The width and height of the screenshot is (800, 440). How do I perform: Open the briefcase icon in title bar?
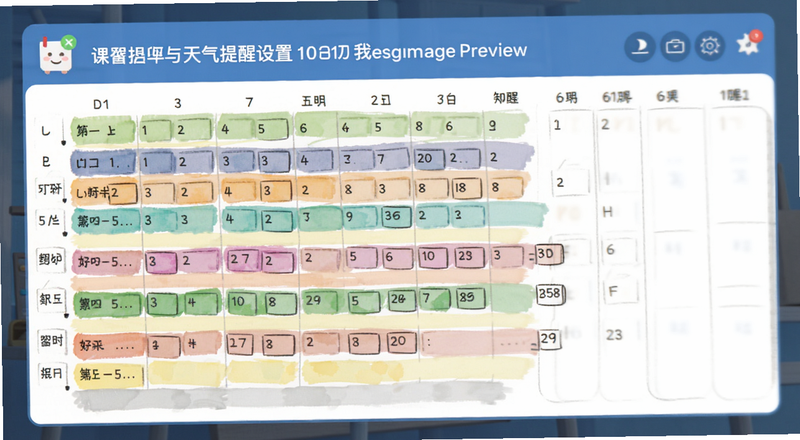[675, 47]
